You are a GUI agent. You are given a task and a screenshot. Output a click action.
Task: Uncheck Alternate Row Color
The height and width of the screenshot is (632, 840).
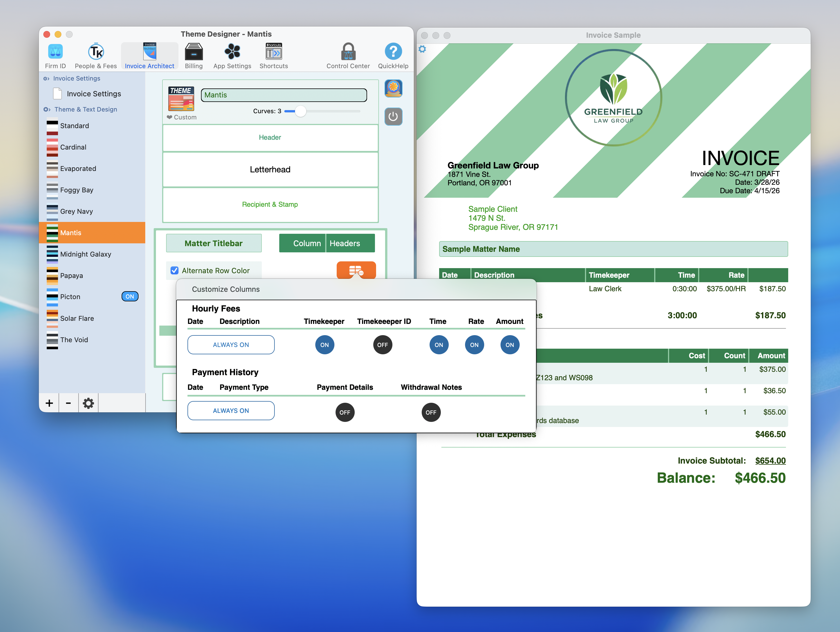pyautogui.click(x=174, y=270)
